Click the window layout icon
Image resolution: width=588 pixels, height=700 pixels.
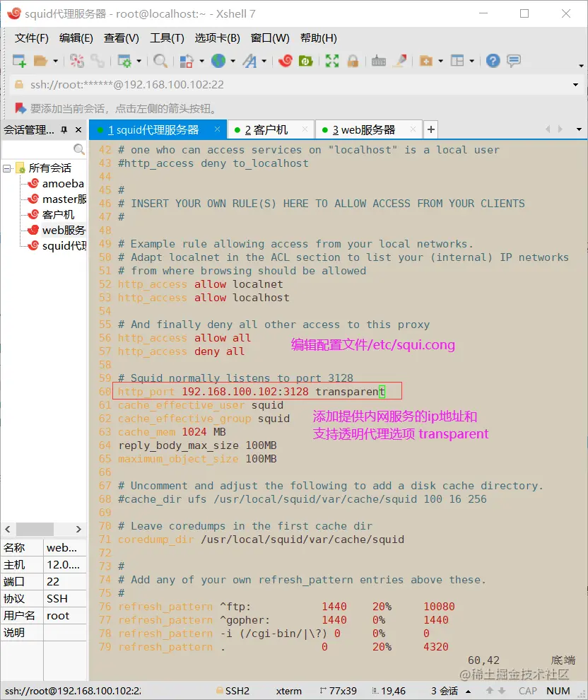click(x=457, y=61)
